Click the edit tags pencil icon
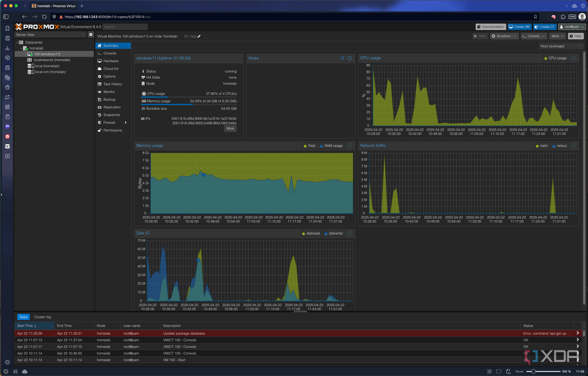 (199, 36)
